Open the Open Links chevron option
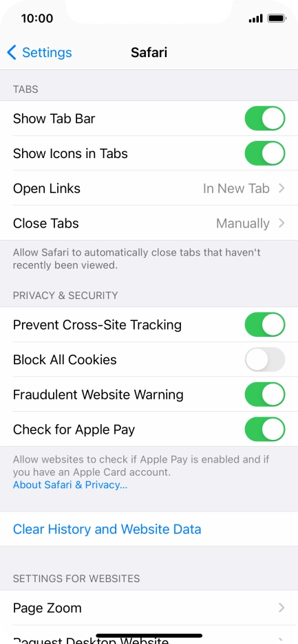 click(x=281, y=188)
